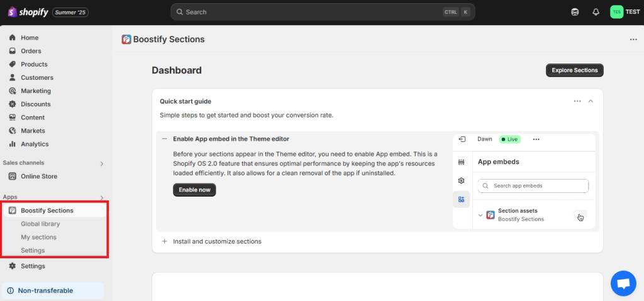The image size is (644, 301).
Task: Open Quick start guide more options
Action: pos(577,101)
